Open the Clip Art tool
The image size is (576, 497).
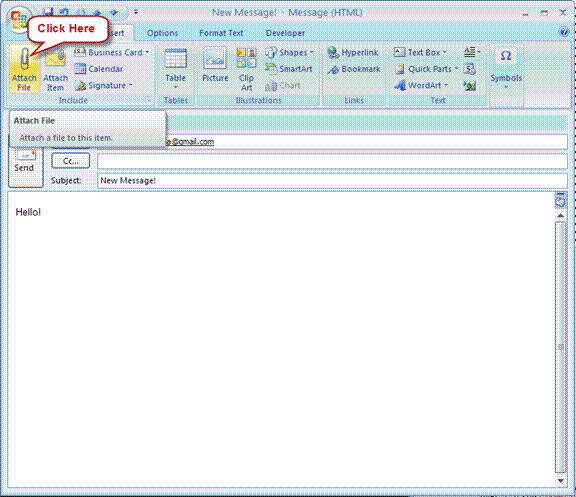coord(246,70)
